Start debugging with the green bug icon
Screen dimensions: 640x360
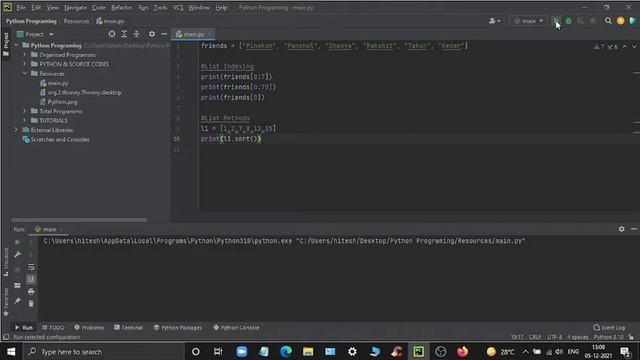pos(568,21)
